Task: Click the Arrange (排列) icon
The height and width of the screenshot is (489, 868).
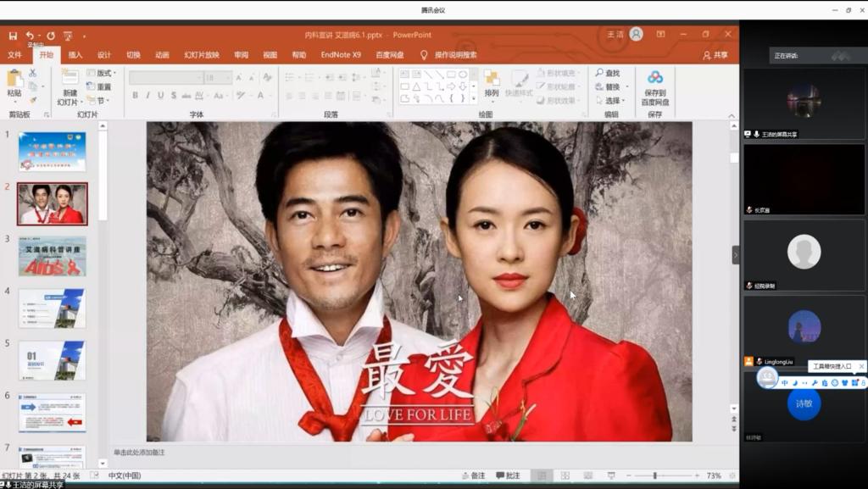Action: click(x=491, y=80)
